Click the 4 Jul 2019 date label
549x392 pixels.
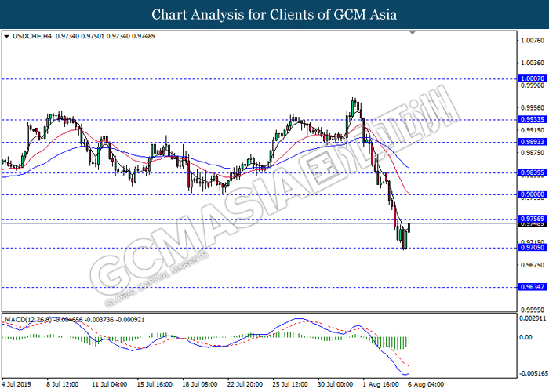(x=16, y=384)
